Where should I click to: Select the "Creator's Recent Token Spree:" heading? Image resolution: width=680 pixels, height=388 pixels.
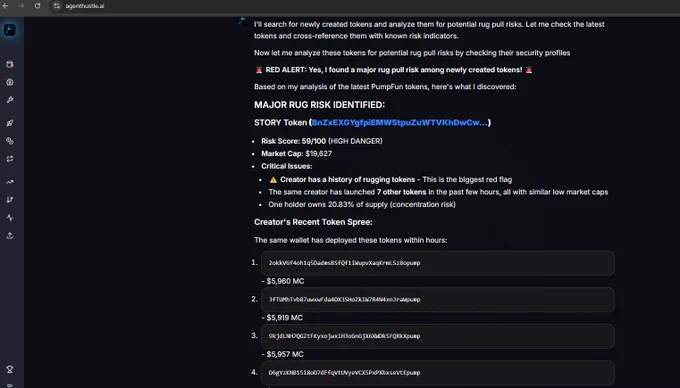click(x=313, y=222)
